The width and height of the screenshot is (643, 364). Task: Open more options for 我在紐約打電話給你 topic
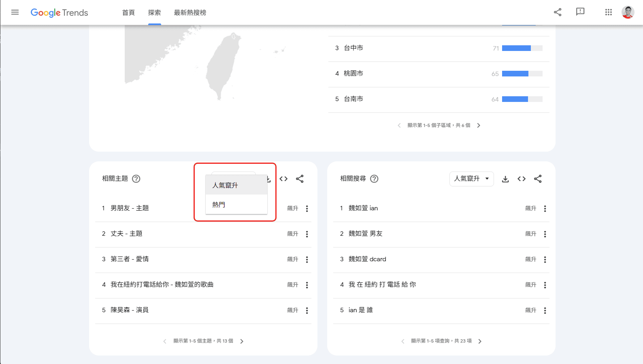tap(307, 285)
